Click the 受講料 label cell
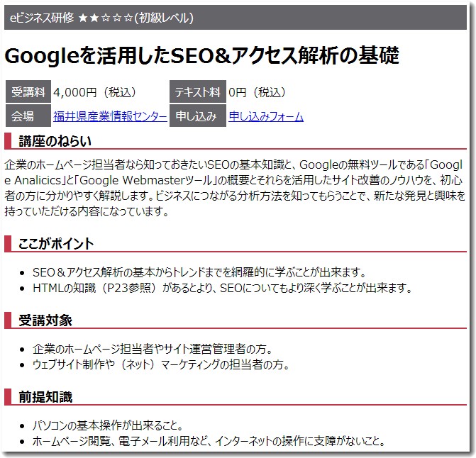The image size is (476, 458). pyautogui.click(x=28, y=91)
